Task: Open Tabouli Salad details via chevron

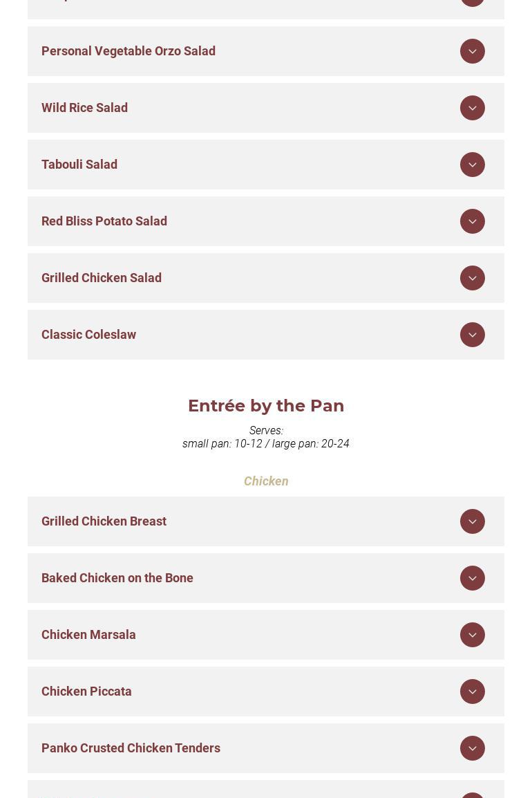Action: (473, 165)
